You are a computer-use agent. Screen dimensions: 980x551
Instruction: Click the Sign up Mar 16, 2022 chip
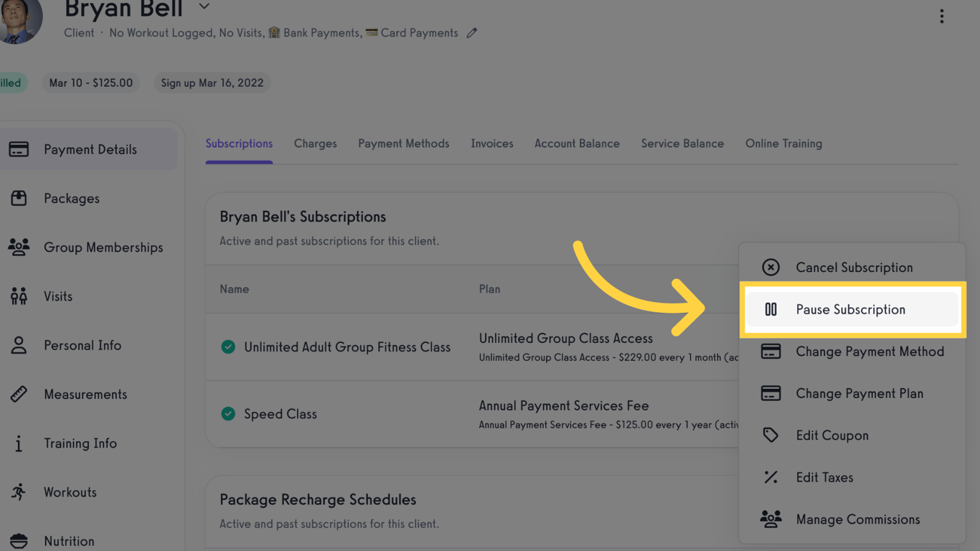point(212,83)
